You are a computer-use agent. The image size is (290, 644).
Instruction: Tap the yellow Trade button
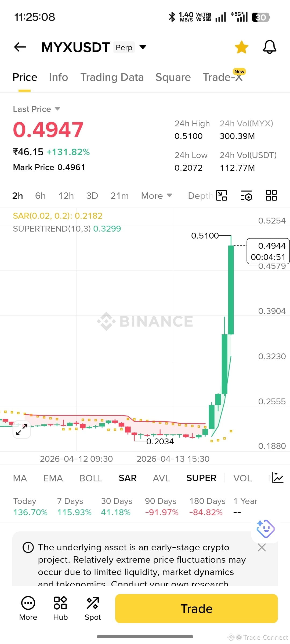pos(197,609)
